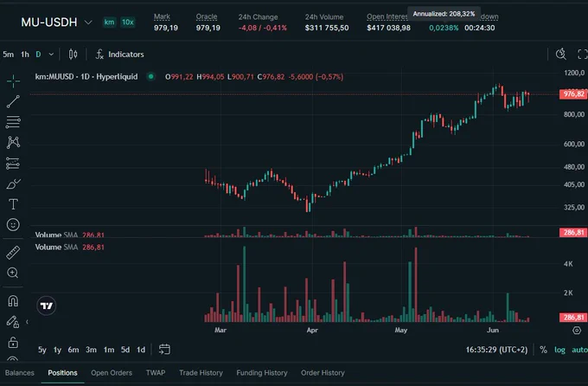Set the chart range to 3m
588x386 pixels.
pos(91,350)
